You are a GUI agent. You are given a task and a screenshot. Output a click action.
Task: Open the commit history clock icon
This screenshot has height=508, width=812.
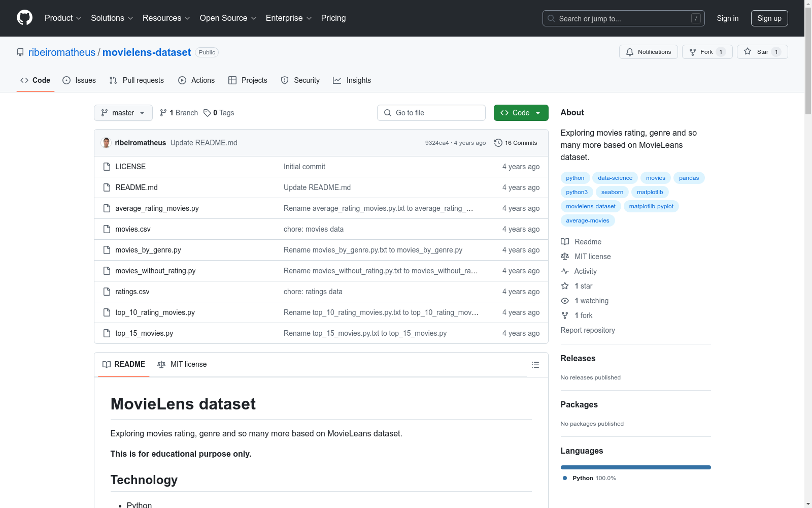point(498,143)
